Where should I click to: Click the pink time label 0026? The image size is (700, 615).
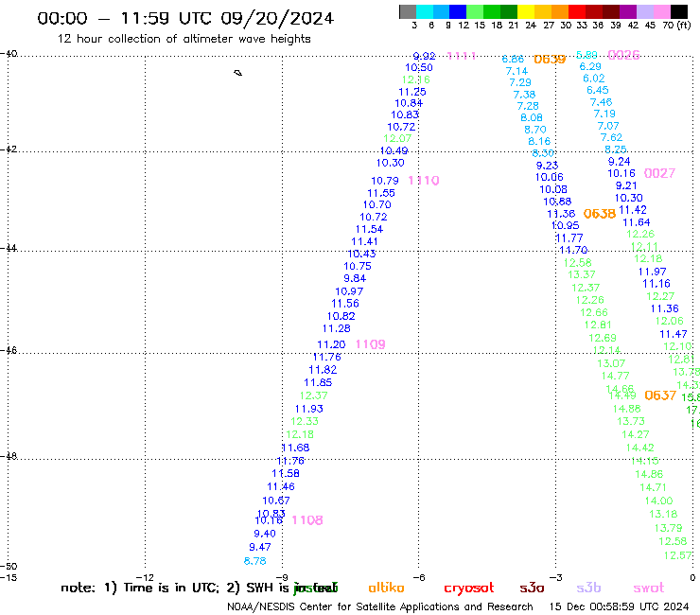tap(623, 55)
